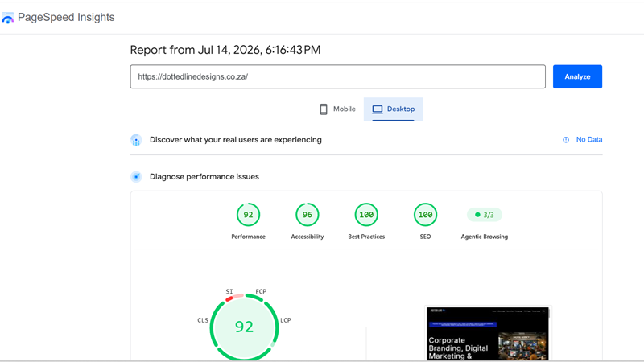Click the URL field with dottedlinedesigns.co.za
This screenshot has width=644, height=362.
coord(337,76)
